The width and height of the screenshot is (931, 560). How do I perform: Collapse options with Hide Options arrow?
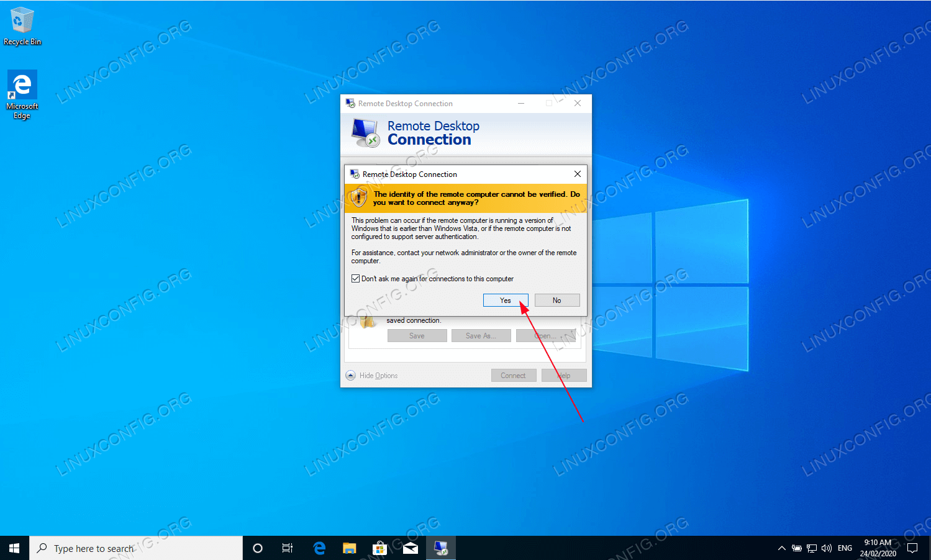pos(351,376)
